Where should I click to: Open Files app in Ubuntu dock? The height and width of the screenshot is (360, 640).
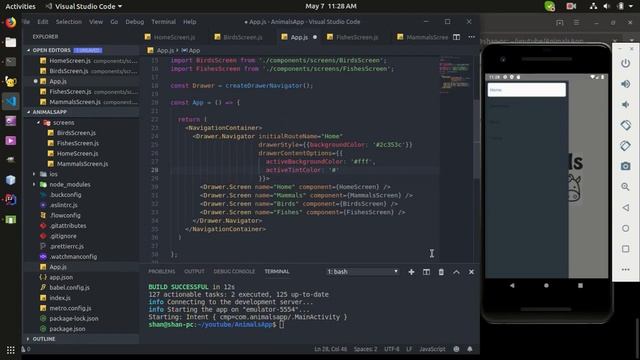coord(11,42)
